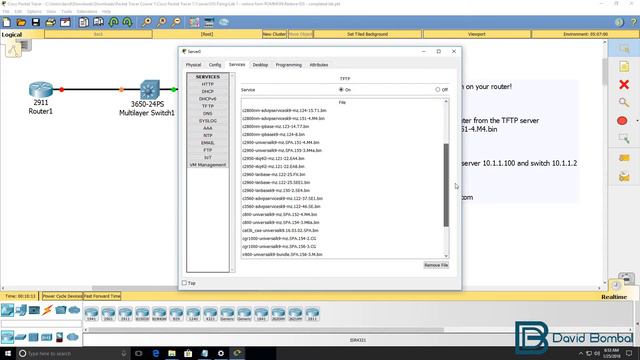Select DHCP in the services list
This screenshot has width=640, height=360.
click(x=208, y=91)
